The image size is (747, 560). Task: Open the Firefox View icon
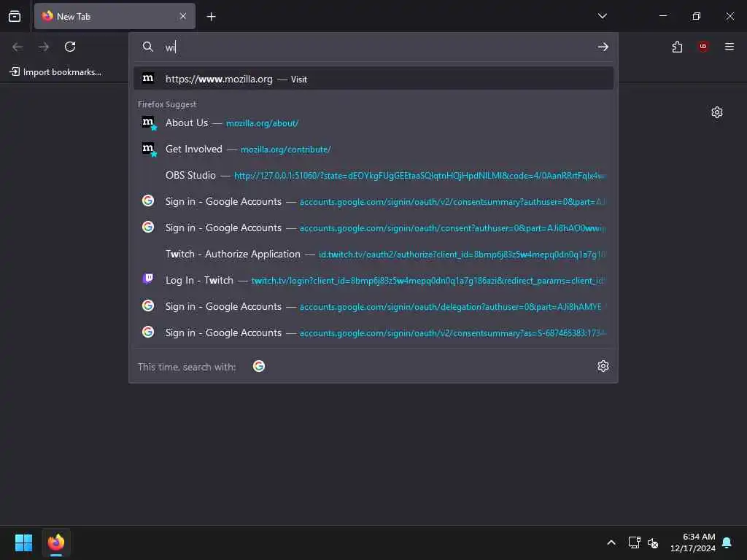15,16
